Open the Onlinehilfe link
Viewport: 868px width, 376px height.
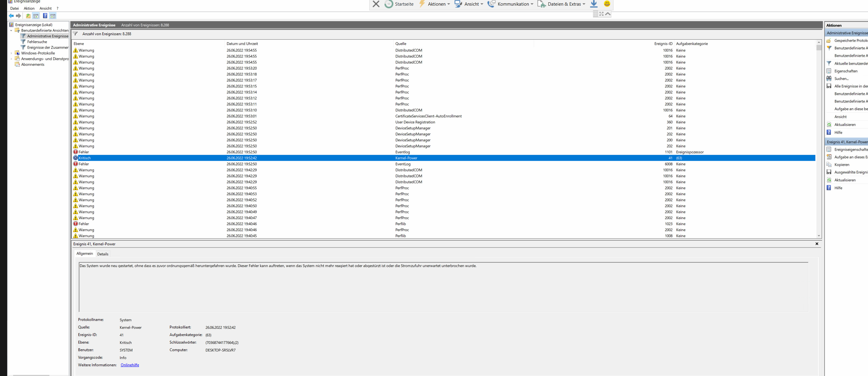(x=130, y=365)
